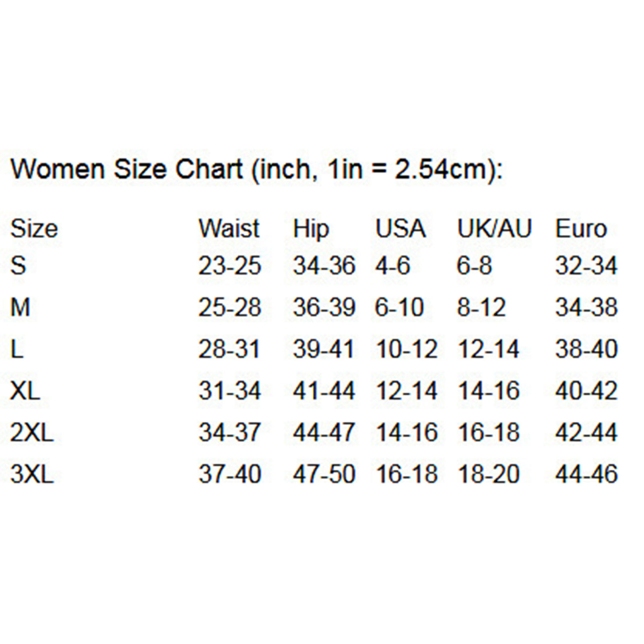Viewport: 644px width, 644px height.
Task: Click the waist value 23-25 for size S
Action: (x=229, y=266)
